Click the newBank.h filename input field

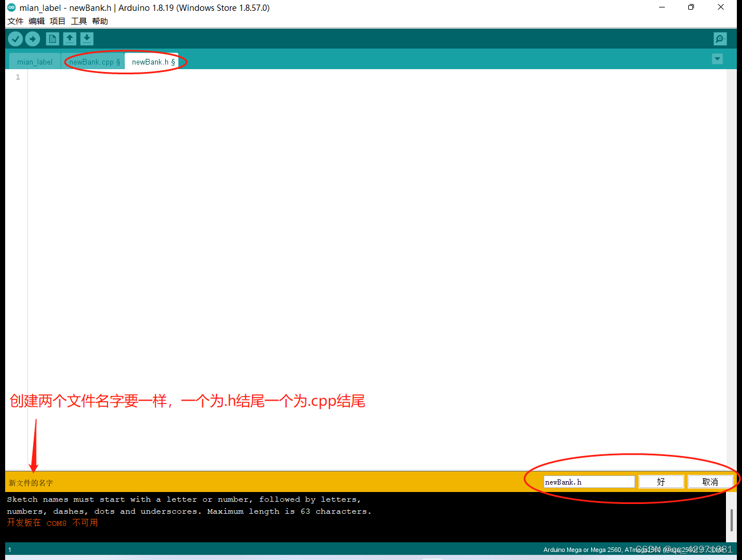[589, 481]
